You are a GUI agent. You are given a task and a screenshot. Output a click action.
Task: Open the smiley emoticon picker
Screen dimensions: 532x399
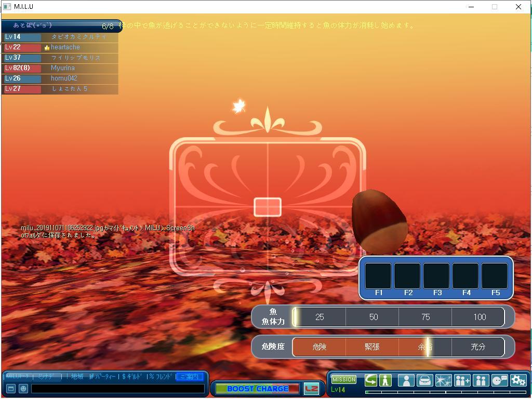tap(23, 389)
